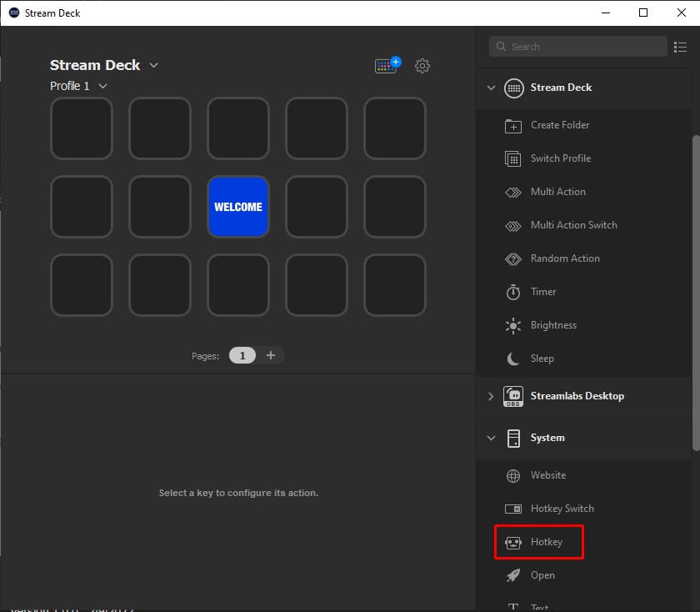Click the Switch Profile icon
Image resolution: width=700 pixels, height=612 pixels.
click(513, 158)
